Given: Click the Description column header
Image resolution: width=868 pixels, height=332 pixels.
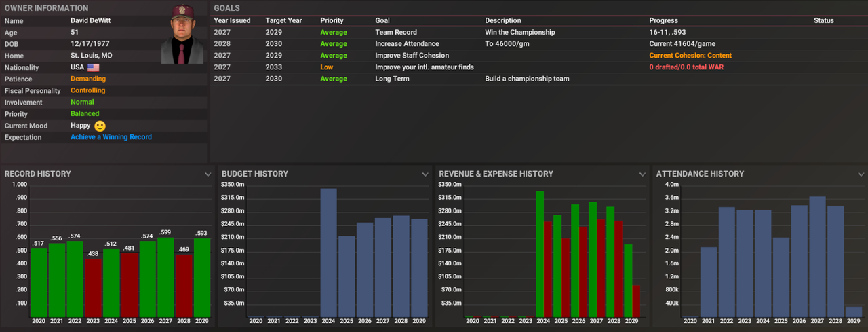Looking at the screenshot, I should [503, 20].
